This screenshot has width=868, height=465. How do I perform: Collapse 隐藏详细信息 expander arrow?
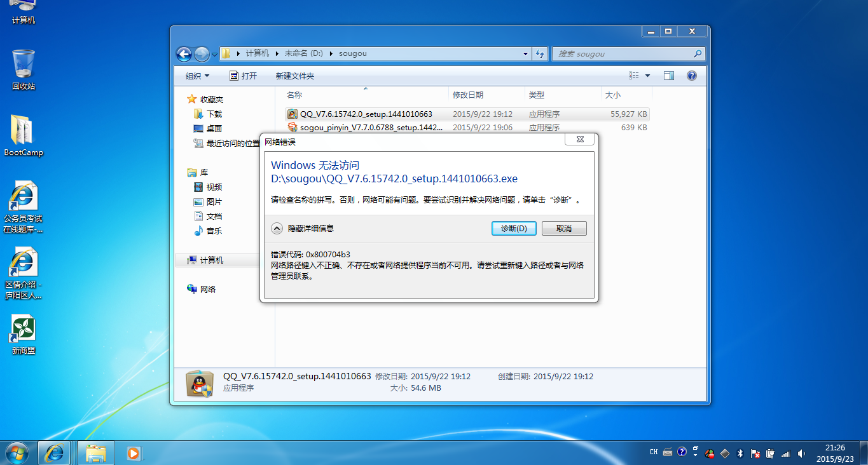[x=277, y=228]
